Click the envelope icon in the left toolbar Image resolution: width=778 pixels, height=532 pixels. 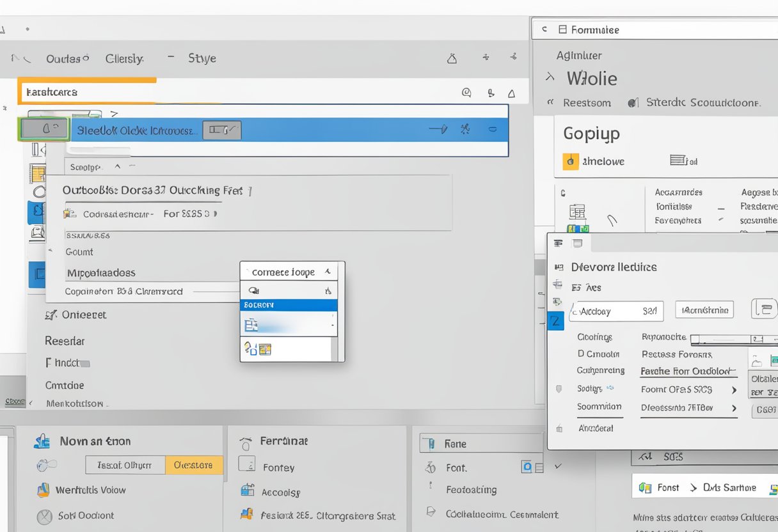(x=38, y=233)
